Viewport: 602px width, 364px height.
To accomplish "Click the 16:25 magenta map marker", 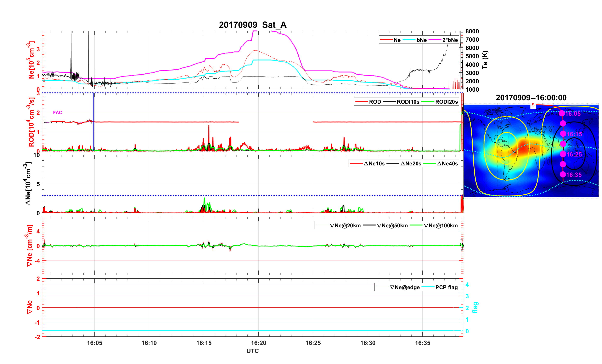I will 563,154.
